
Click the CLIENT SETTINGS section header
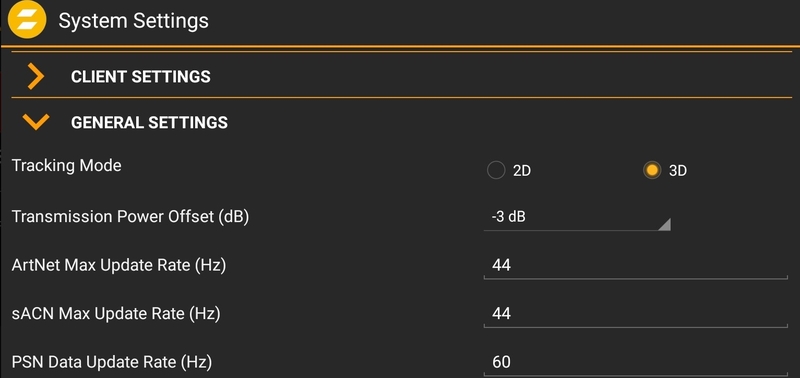(x=141, y=77)
